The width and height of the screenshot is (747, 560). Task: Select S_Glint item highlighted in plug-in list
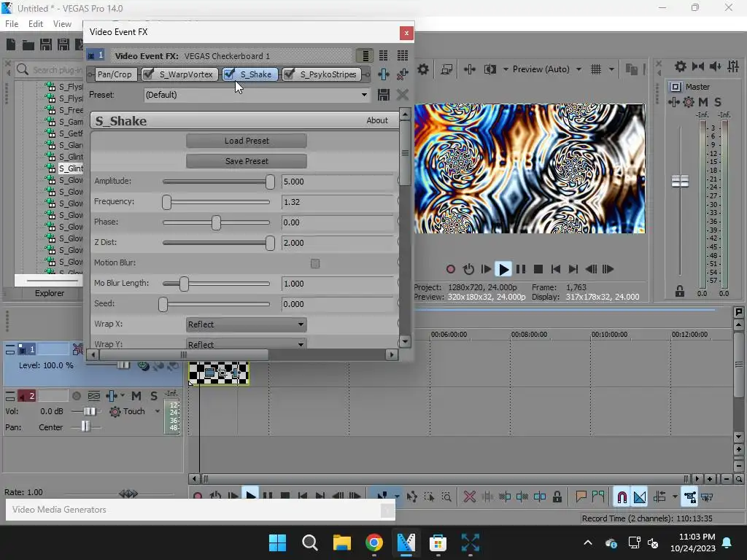[x=71, y=168]
